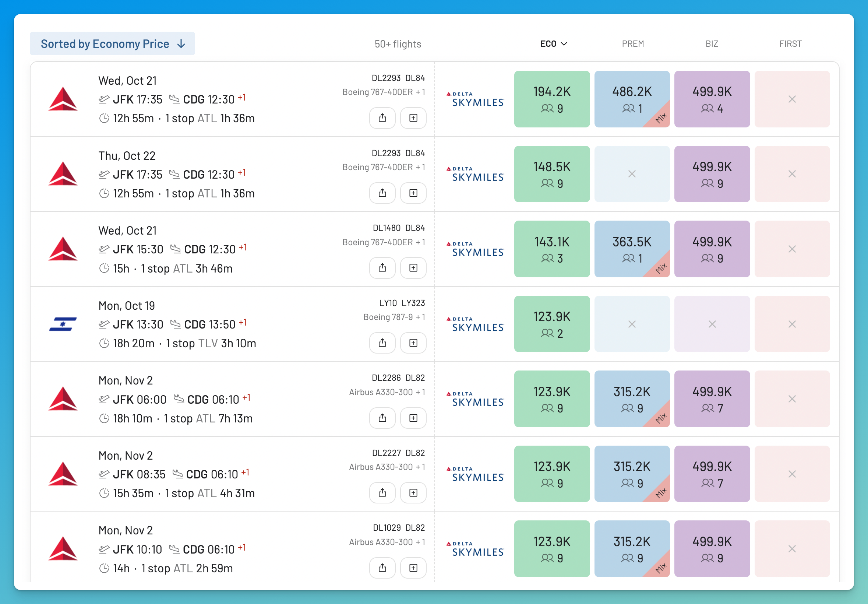
Task: Switch to the BIZ column header
Action: pos(712,44)
